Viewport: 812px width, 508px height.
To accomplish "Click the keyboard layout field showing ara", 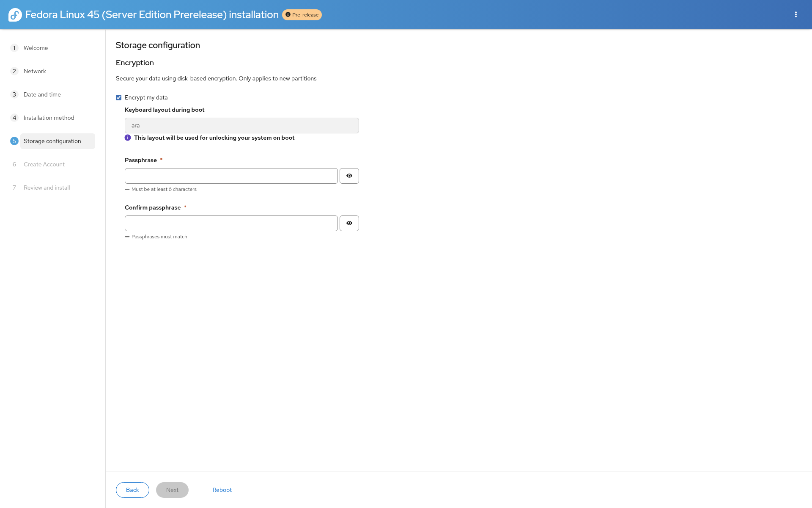I will pyautogui.click(x=242, y=126).
